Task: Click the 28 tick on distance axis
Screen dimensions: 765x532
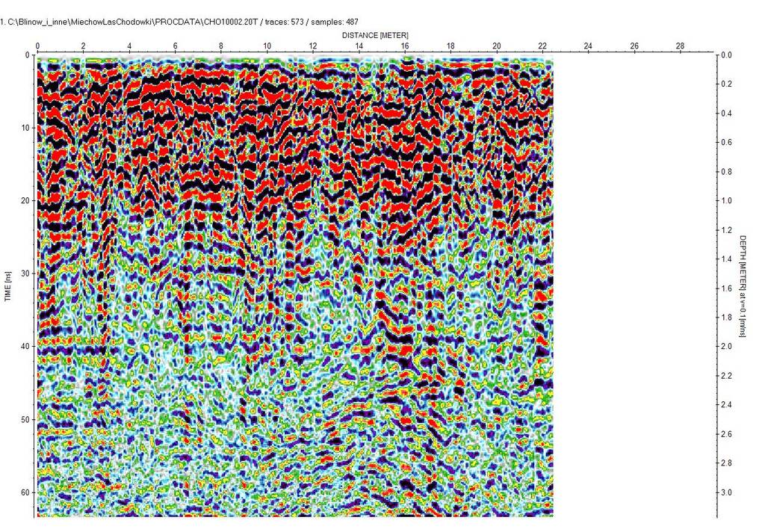Action: [x=680, y=46]
